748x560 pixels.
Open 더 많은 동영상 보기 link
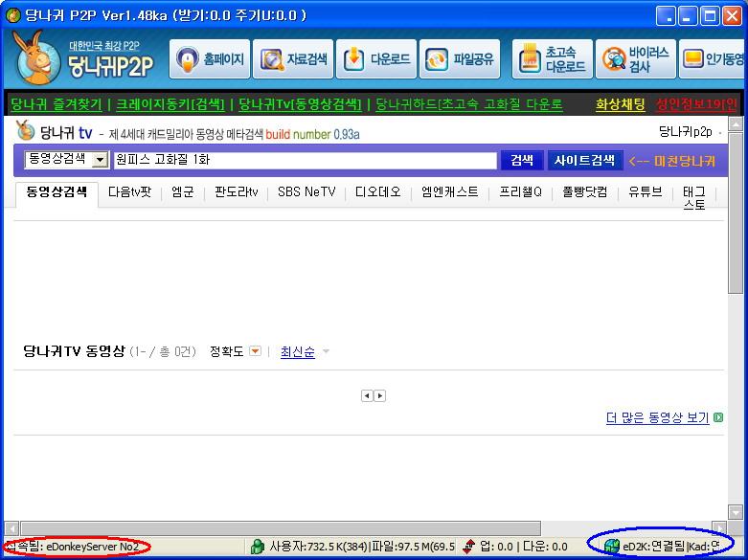tap(657, 418)
